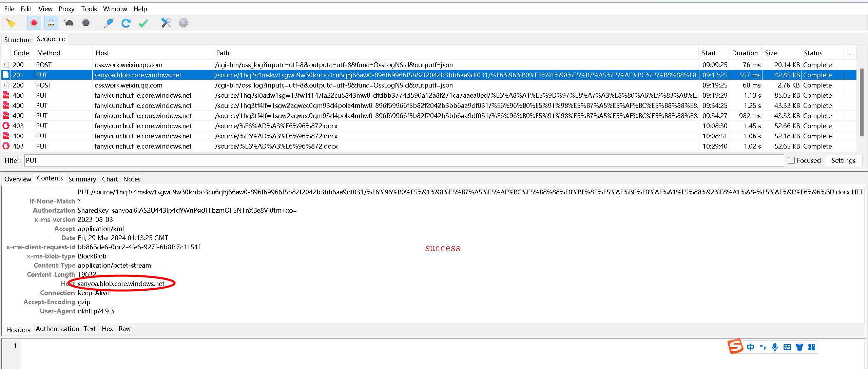The width and height of the screenshot is (868, 369).
Task: Sort by the Size column header
Action: tap(781, 53)
